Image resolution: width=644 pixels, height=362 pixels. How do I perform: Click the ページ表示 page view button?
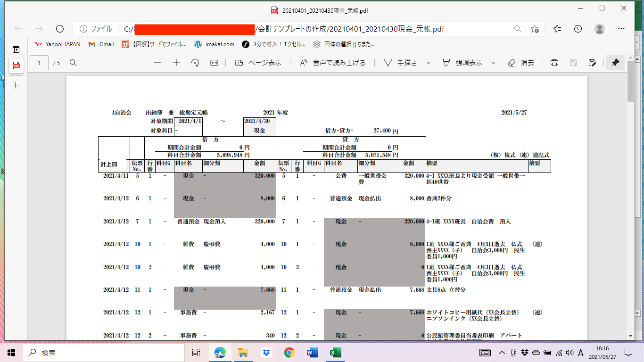click(x=258, y=63)
